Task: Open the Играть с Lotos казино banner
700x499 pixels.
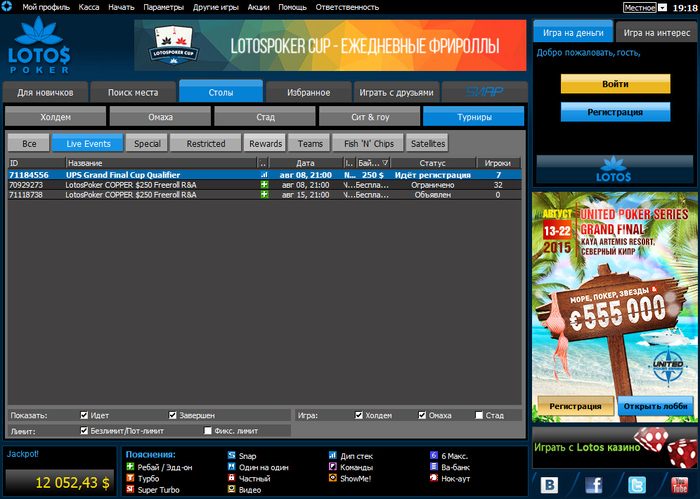Action: (x=614, y=448)
